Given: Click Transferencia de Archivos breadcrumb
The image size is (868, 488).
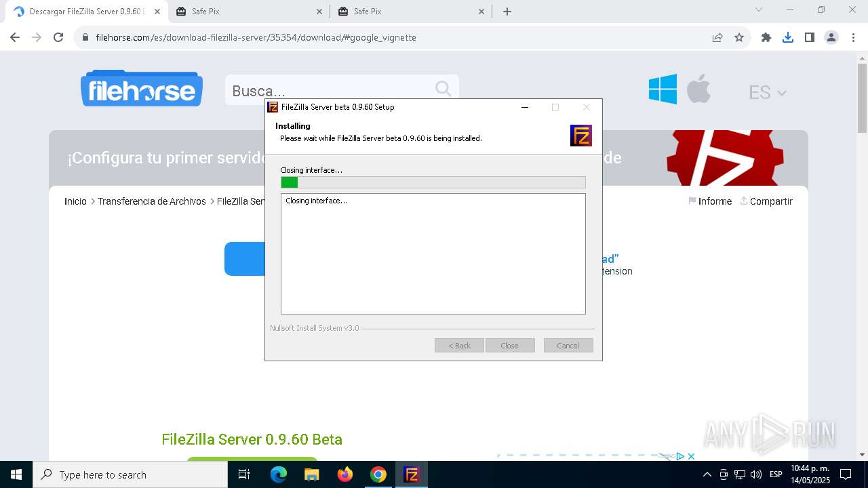Looking at the screenshot, I should click(x=152, y=201).
